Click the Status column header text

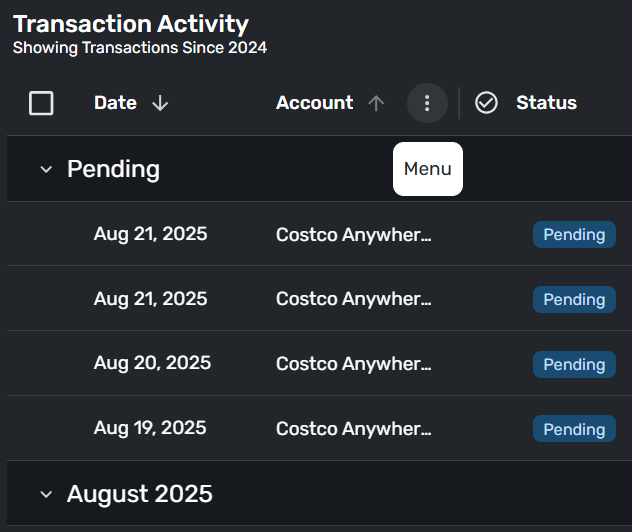click(546, 103)
